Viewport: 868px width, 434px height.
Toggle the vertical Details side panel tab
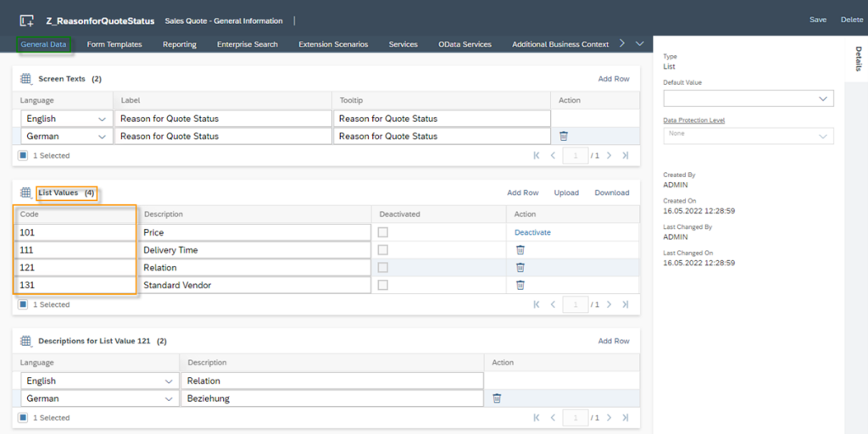coord(859,58)
